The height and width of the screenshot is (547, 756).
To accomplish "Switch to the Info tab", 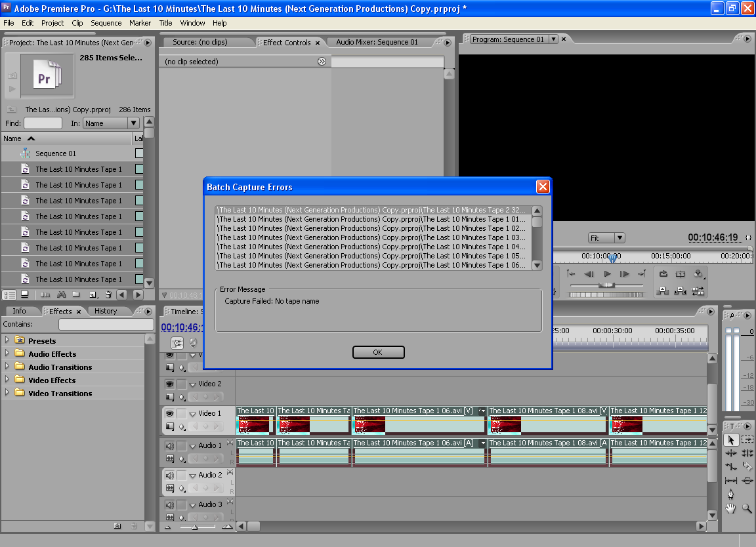I will coord(19,311).
